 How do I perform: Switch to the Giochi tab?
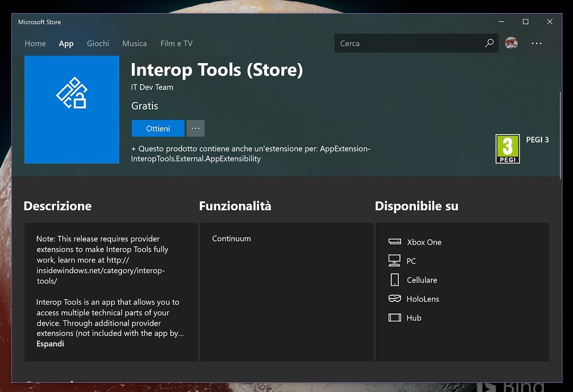point(98,44)
